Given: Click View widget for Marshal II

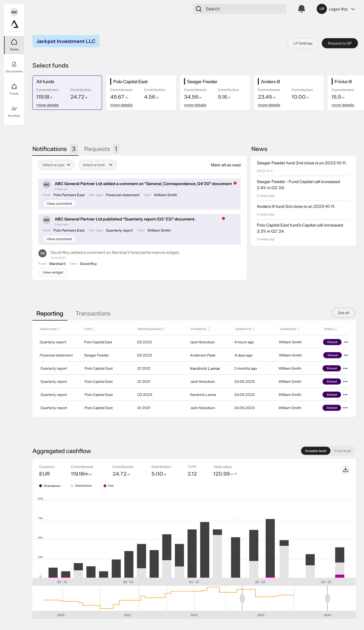Looking at the screenshot, I should (53, 272).
